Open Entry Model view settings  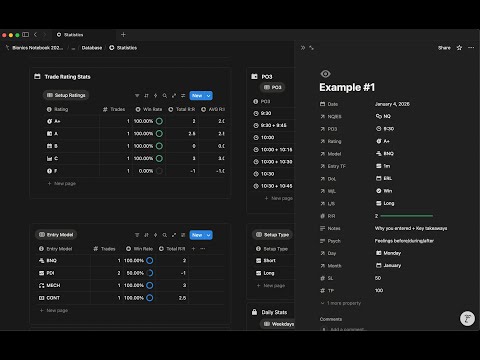[x=183, y=235]
